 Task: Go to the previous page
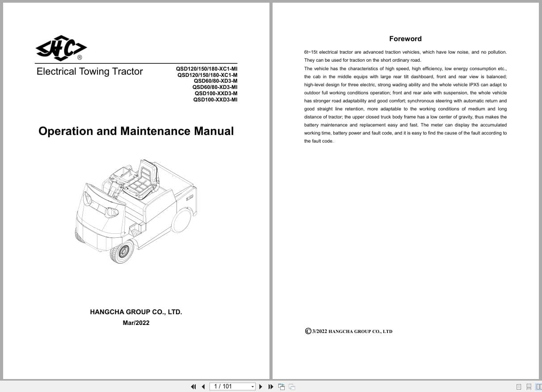(x=203, y=386)
